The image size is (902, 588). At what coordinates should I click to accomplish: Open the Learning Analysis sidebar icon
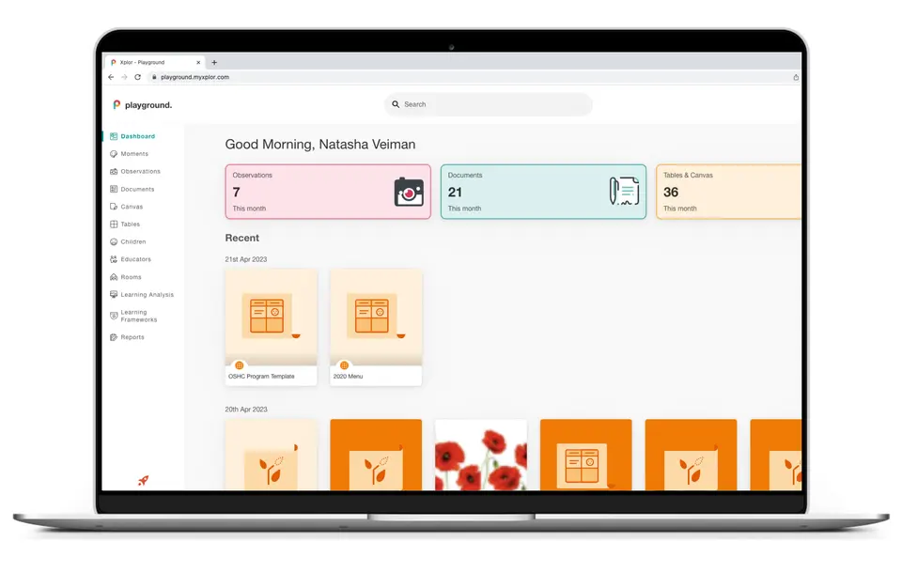114,295
